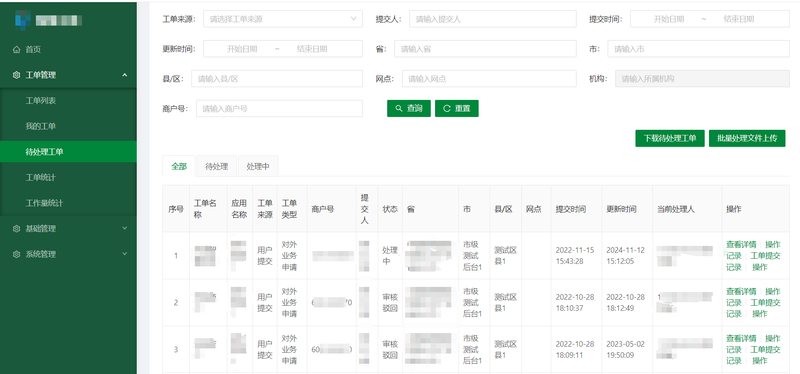800x374 pixels.
Task: Click 用户提交 source in row 3
Action: point(265,350)
